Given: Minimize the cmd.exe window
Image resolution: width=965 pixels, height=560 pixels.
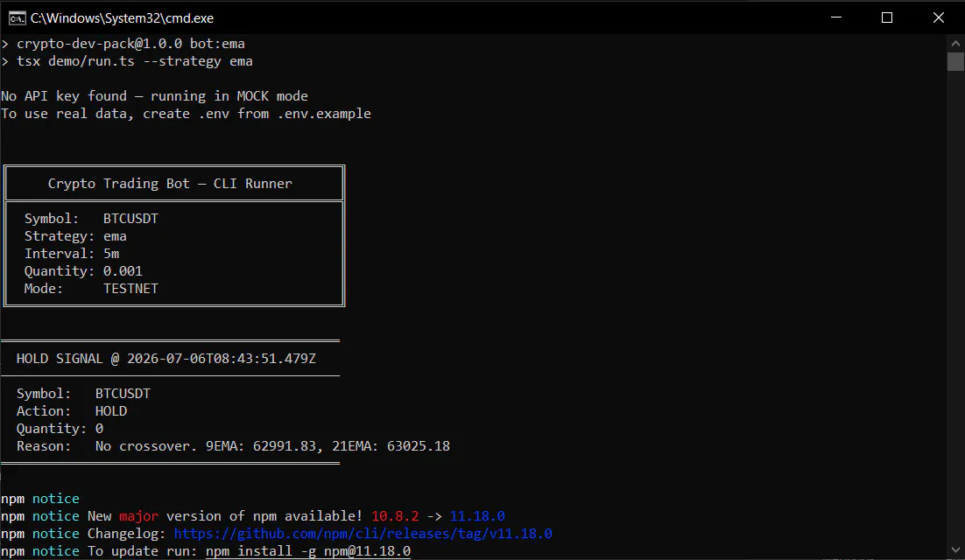Looking at the screenshot, I should (835, 17).
